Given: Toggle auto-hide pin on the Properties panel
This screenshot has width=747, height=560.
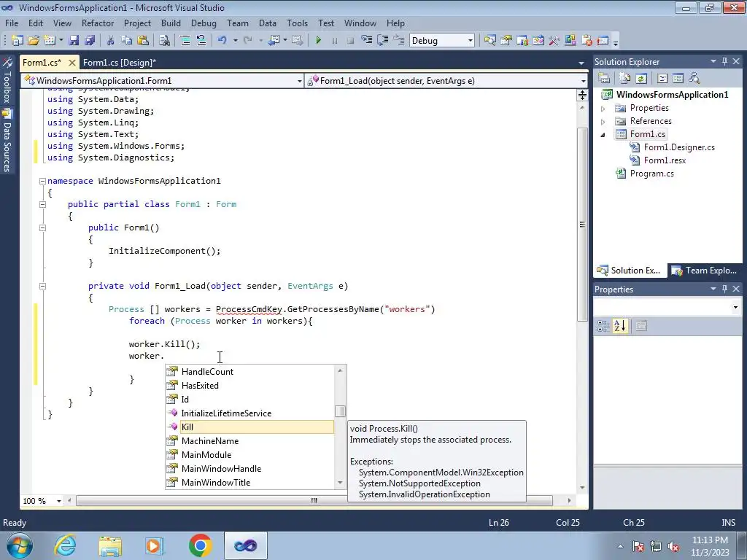Looking at the screenshot, I should point(724,289).
